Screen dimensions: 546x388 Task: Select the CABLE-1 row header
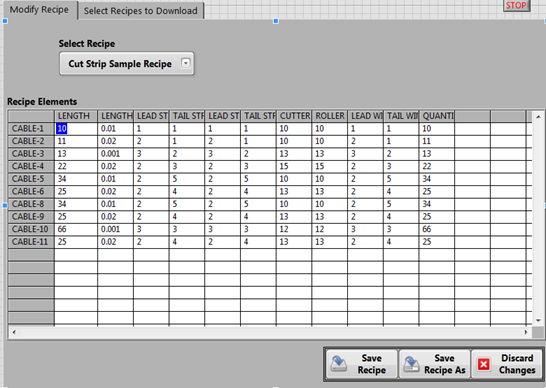point(31,129)
